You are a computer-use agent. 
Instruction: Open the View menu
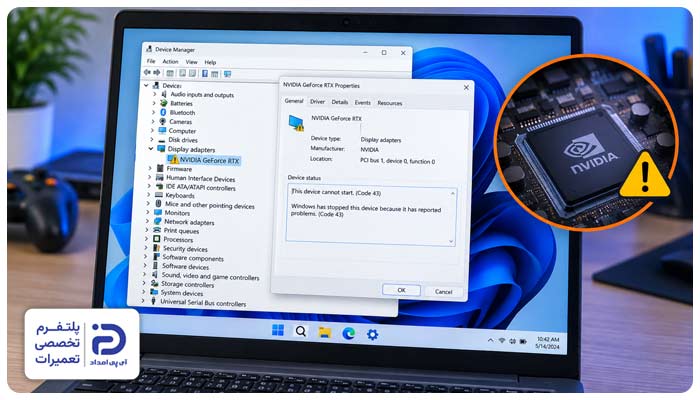[x=192, y=62]
